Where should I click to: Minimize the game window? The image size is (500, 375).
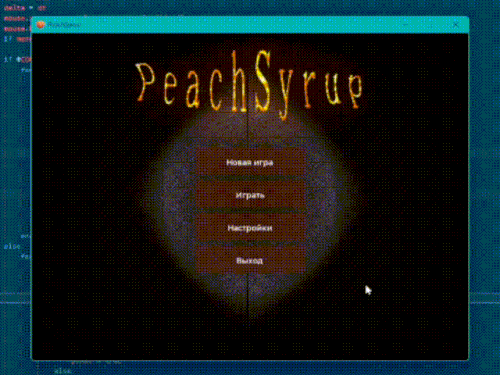pos(406,25)
